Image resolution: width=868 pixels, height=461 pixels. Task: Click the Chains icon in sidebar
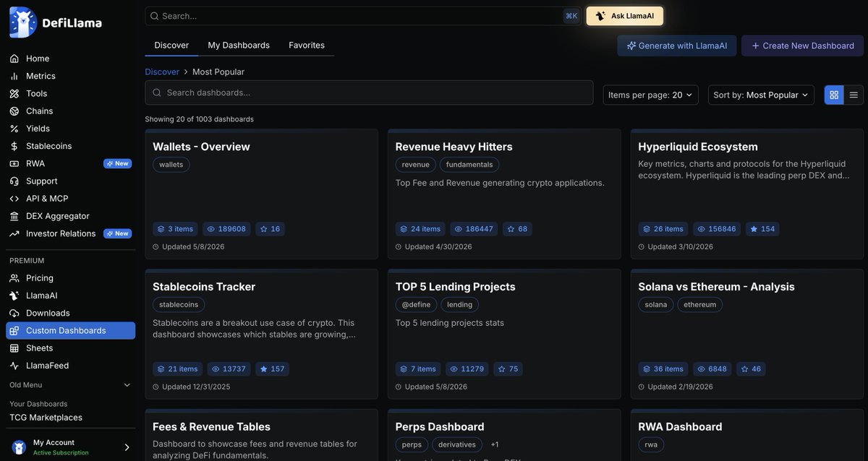[14, 111]
